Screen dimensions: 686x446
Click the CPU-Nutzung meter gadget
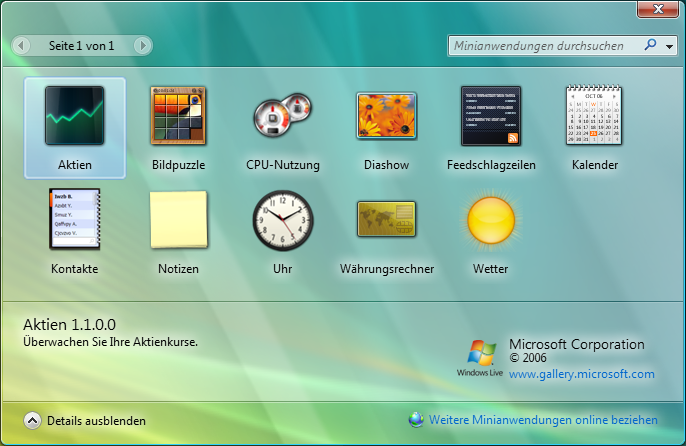[282, 116]
